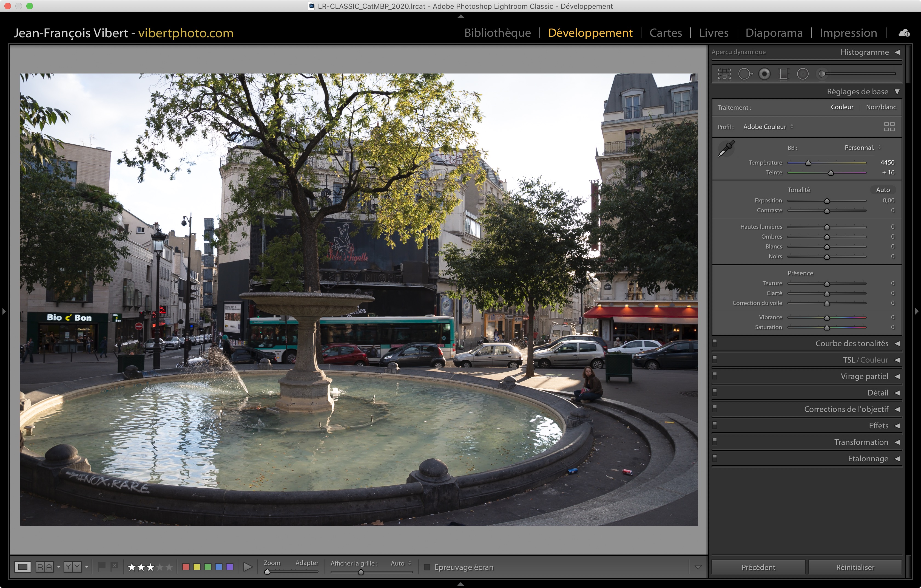Click the before/after Y|Y view icon
This screenshot has width=921, height=588.
(72, 567)
